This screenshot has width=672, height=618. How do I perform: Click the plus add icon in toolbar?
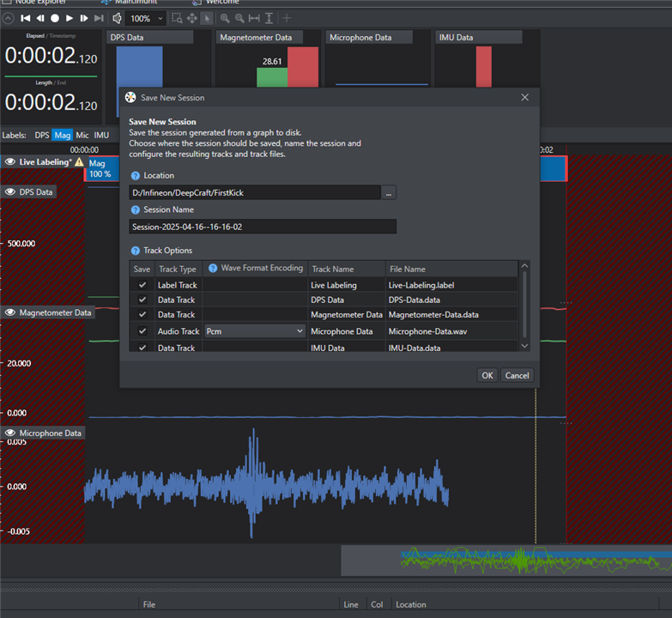[x=287, y=18]
